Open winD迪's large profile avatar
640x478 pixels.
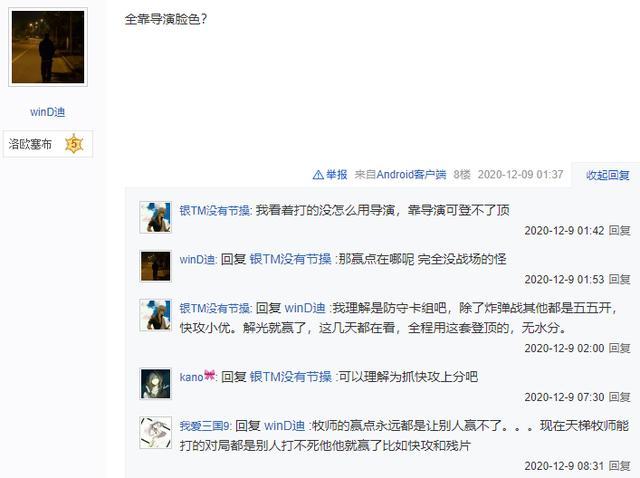click(48, 47)
